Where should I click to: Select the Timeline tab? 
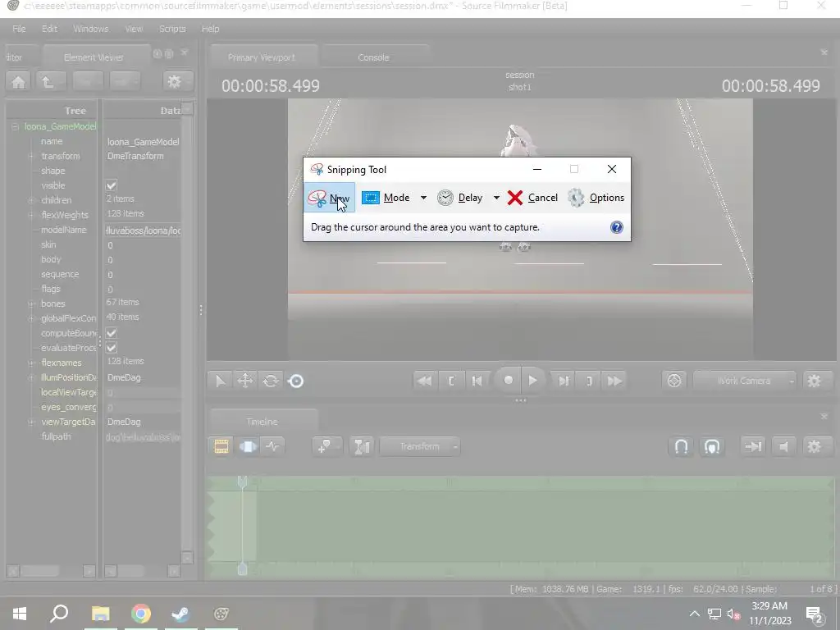(262, 422)
